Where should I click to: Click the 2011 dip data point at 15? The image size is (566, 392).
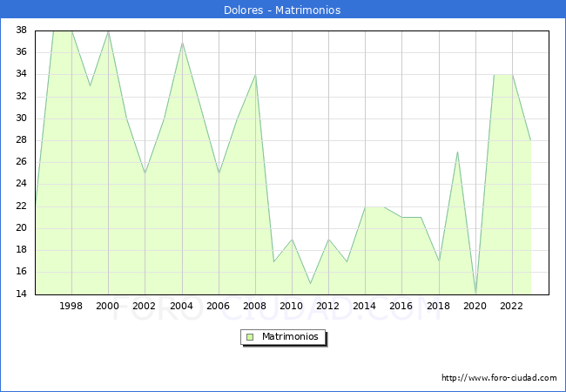pyautogui.click(x=310, y=283)
